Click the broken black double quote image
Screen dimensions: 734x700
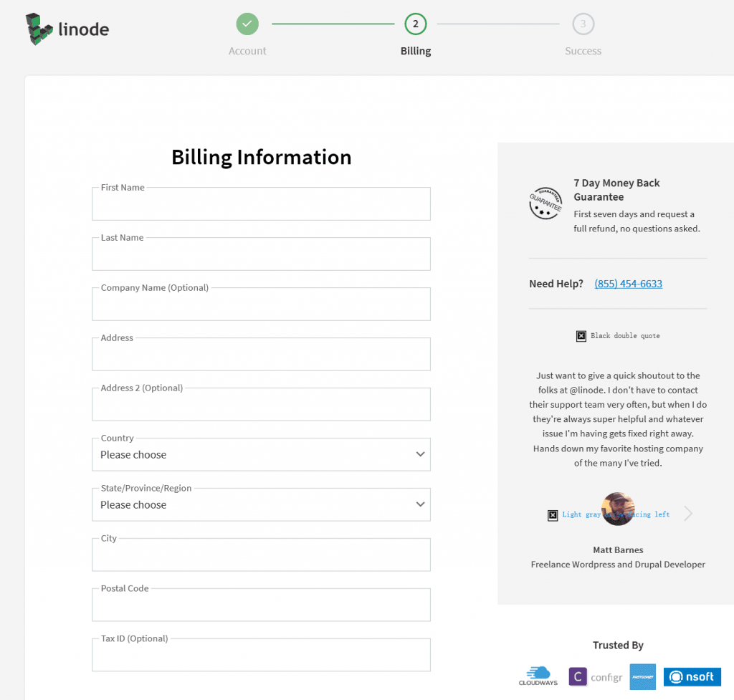click(581, 336)
